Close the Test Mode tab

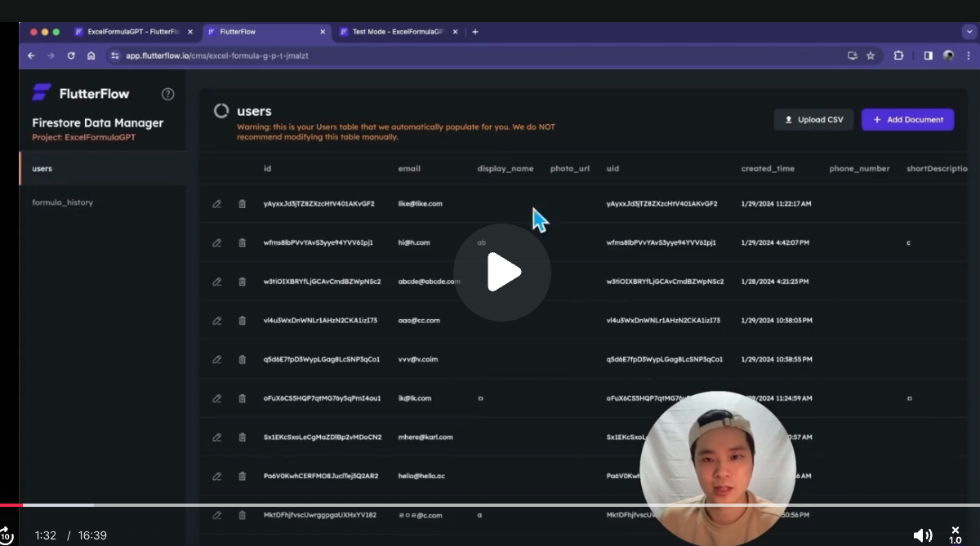pyautogui.click(x=457, y=32)
